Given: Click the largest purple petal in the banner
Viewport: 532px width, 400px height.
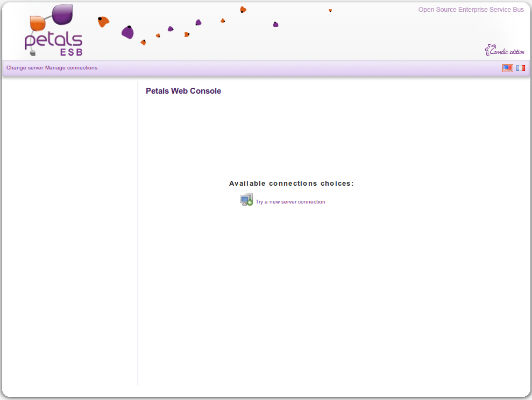Looking at the screenshot, I should click(127, 32).
